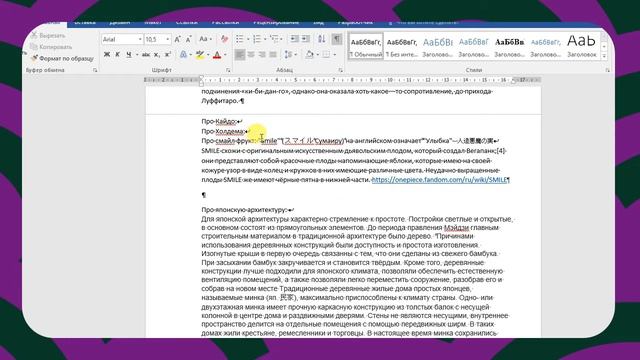Viewport: 640px width, 360px height.
Task: Click the word "Луффитаро" in the document
Action: (220, 101)
